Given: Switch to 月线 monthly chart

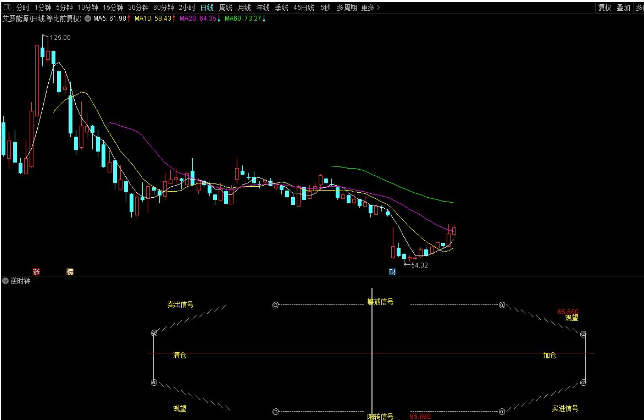Looking at the screenshot, I should (x=244, y=7).
